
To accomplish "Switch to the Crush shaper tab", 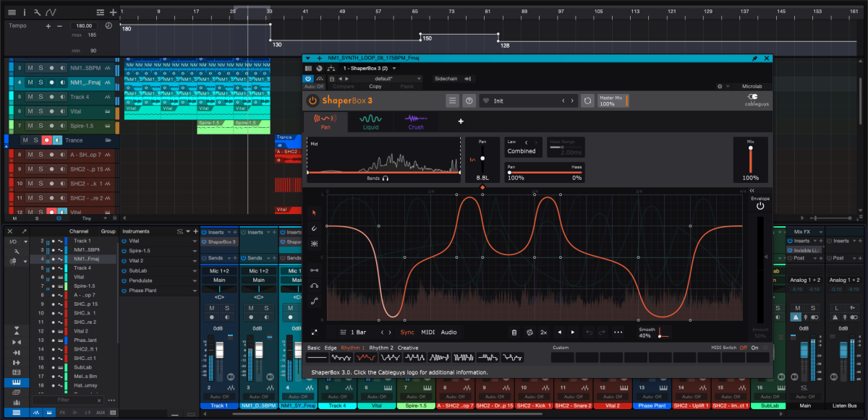I will [x=415, y=121].
